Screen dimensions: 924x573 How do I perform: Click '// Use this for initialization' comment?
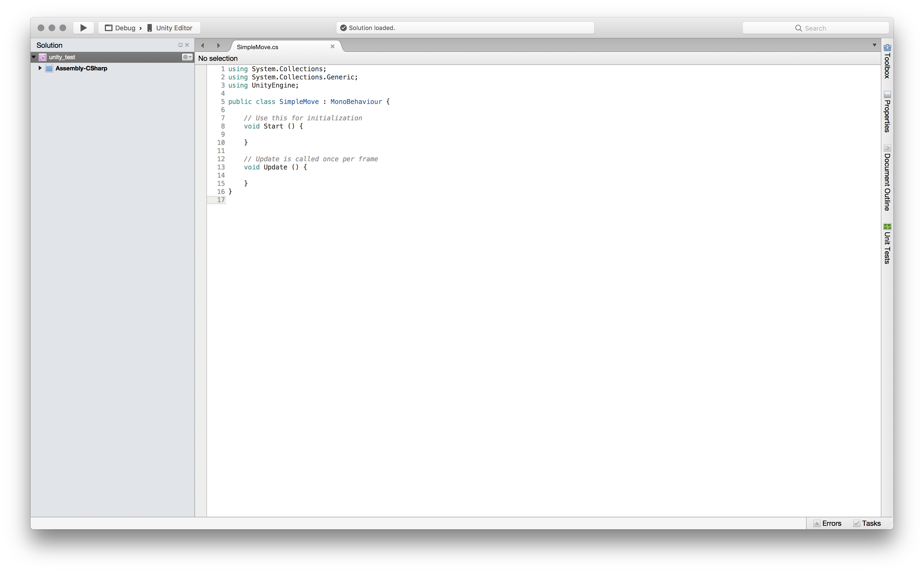303,118
